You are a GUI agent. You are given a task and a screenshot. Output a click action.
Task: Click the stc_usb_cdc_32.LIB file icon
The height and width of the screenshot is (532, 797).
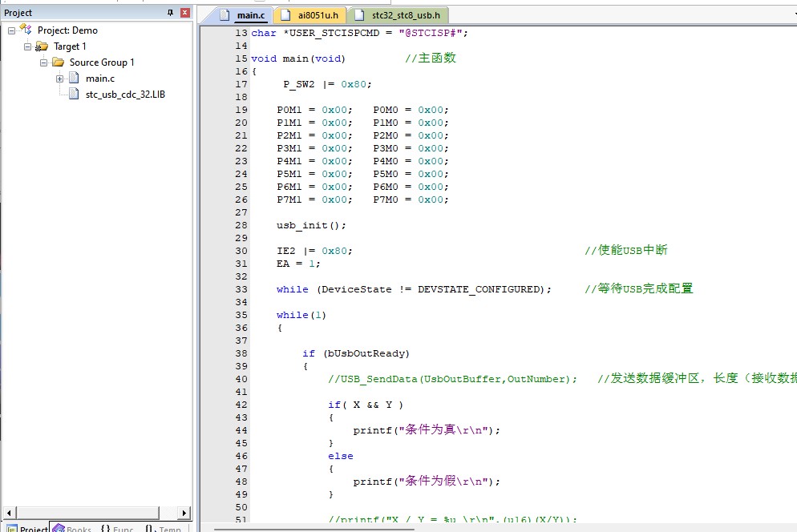[x=75, y=94]
